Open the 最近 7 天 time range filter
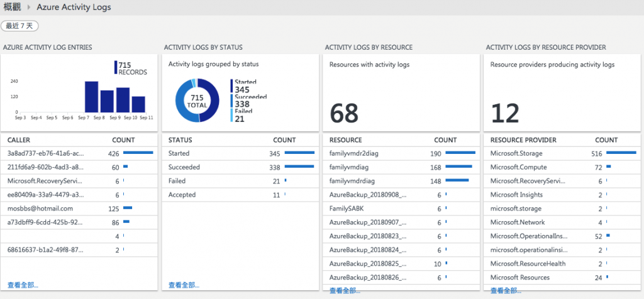The image size is (644, 299). coord(19,26)
